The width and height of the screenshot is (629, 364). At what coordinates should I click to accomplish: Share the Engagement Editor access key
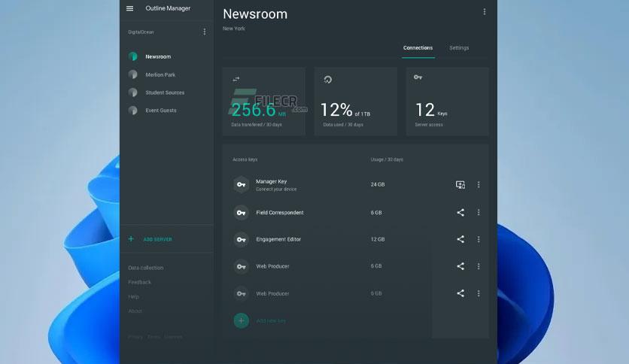[x=460, y=239]
